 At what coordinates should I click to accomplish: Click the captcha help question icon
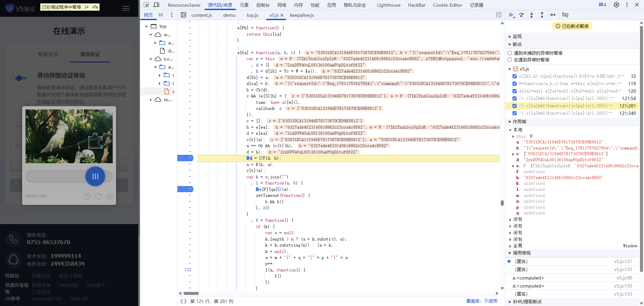[x=87, y=196]
